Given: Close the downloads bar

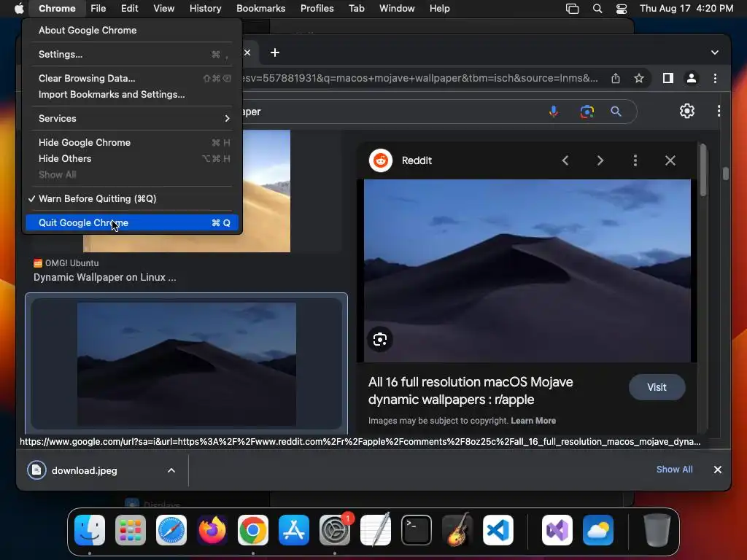Looking at the screenshot, I should [x=718, y=470].
